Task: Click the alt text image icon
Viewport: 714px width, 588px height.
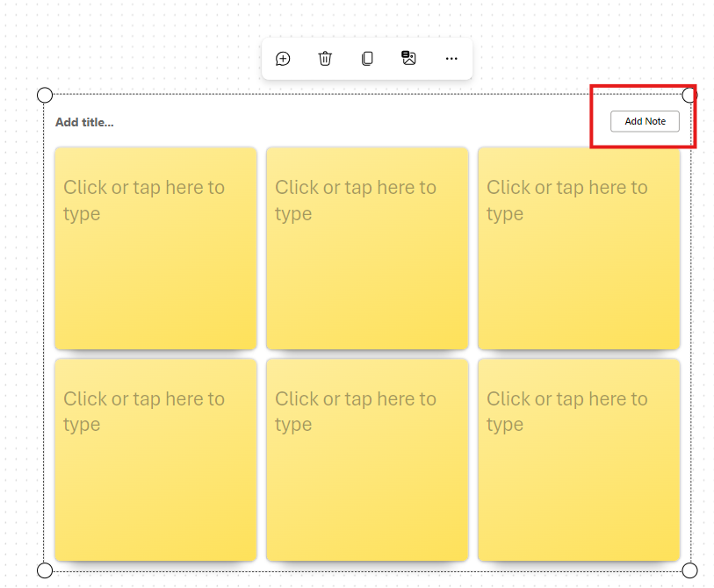Action: (408, 59)
